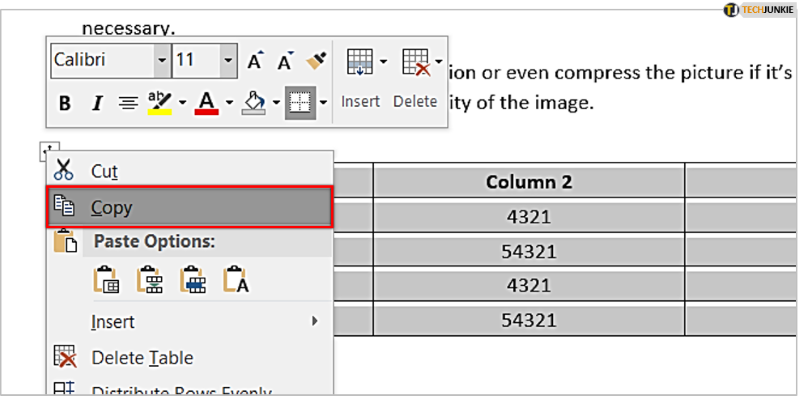
Task: Toggle Bold formatting
Action: [x=65, y=104]
